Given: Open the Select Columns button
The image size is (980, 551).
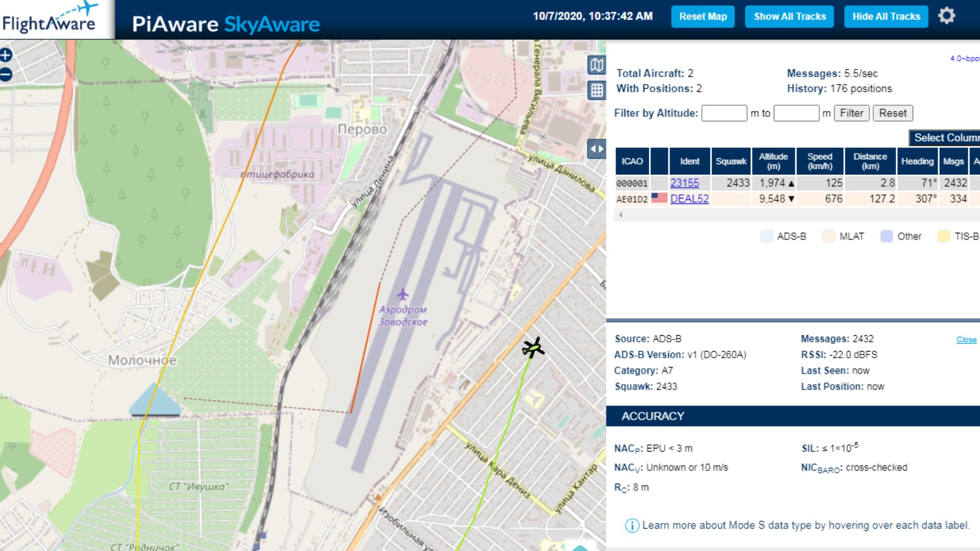Looking at the screenshot, I should pos(944,138).
